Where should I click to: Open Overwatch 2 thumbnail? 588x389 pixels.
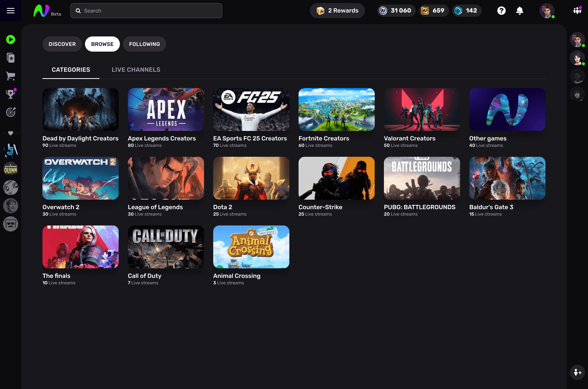point(80,178)
